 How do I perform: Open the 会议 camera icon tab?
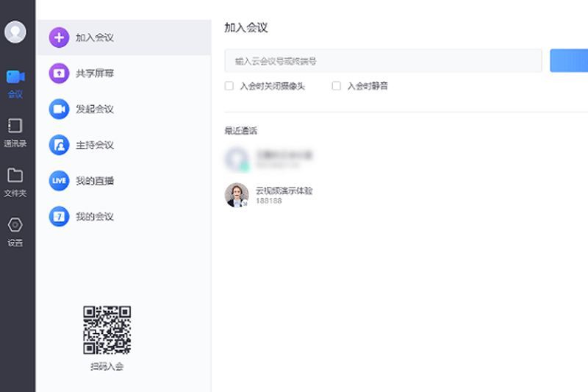[15, 77]
